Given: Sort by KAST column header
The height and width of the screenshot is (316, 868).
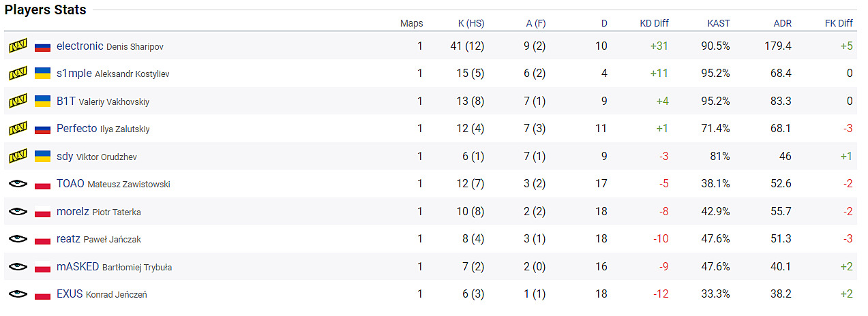Looking at the screenshot, I should click(x=718, y=23).
